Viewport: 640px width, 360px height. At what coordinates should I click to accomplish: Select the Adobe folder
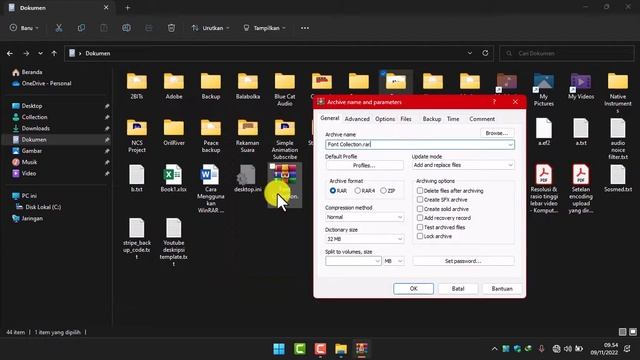[x=174, y=86]
